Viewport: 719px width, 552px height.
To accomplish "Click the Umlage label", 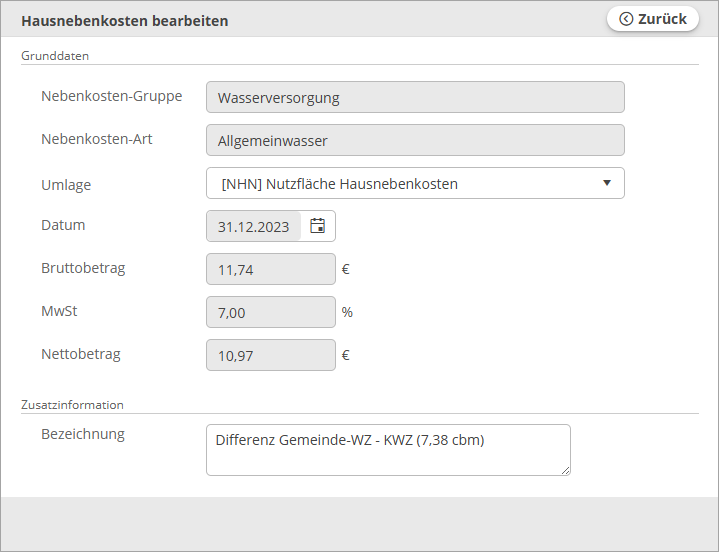I will click(x=66, y=185).
